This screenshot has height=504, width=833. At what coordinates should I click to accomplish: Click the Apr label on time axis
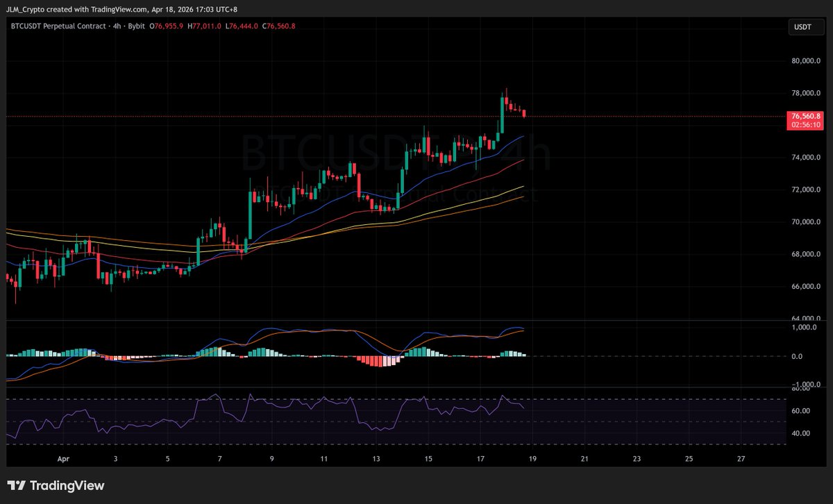63,459
